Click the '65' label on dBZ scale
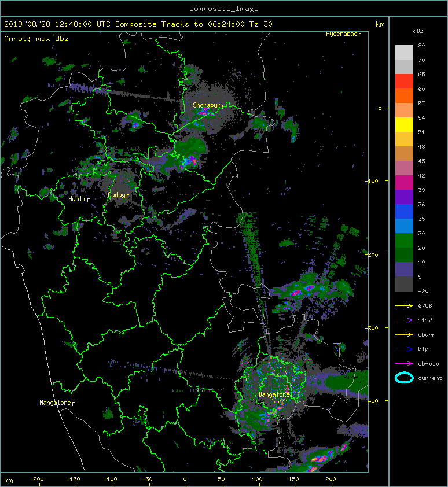 (x=421, y=74)
